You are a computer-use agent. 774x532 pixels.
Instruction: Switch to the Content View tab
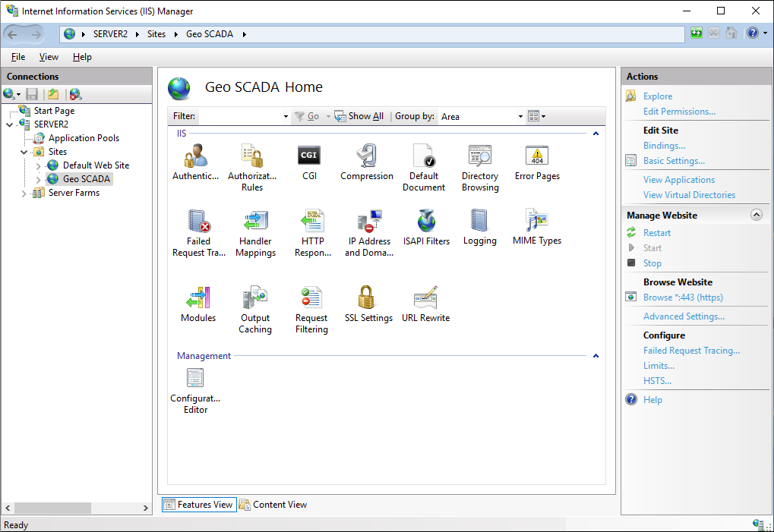coord(273,505)
